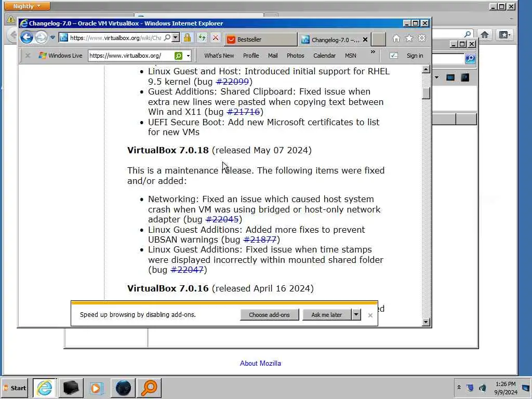Click the red Stop loading icon
532x399 pixels.
216,37
